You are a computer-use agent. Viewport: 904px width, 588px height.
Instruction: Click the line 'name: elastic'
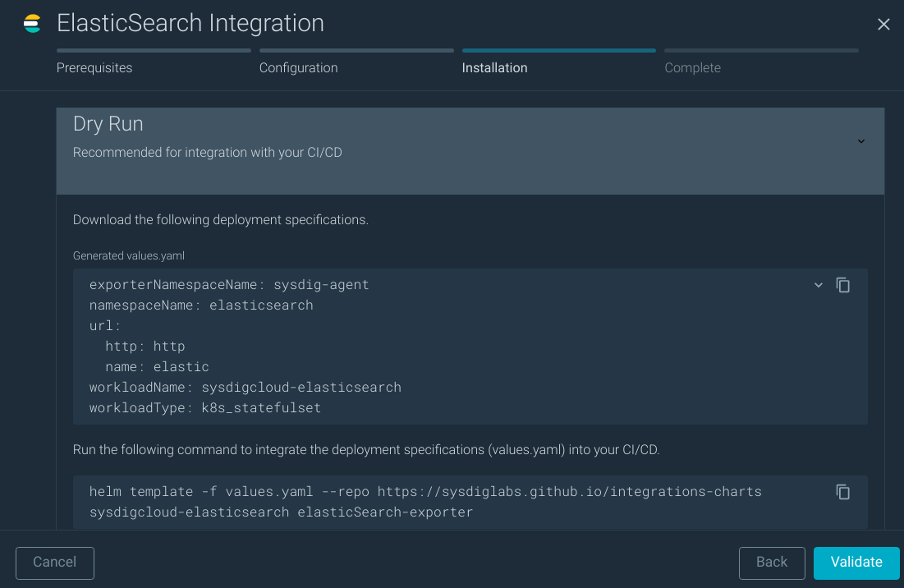coord(158,367)
